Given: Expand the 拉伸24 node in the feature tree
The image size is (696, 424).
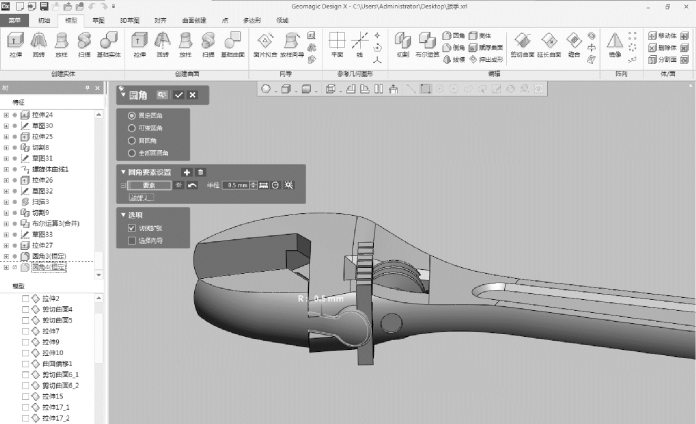Looking at the screenshot, I should pos(6,115).
